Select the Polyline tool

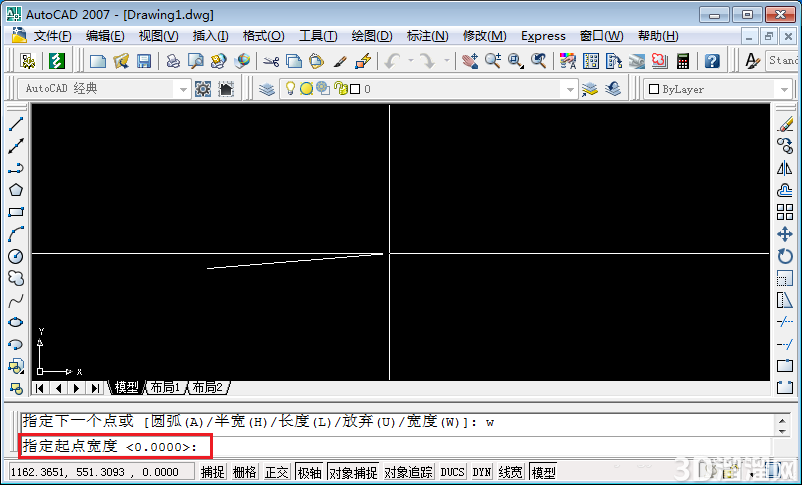coord(16,168)
